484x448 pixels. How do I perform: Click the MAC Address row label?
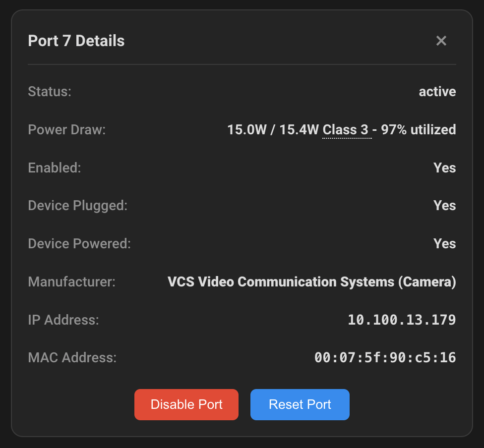point(71,357)
